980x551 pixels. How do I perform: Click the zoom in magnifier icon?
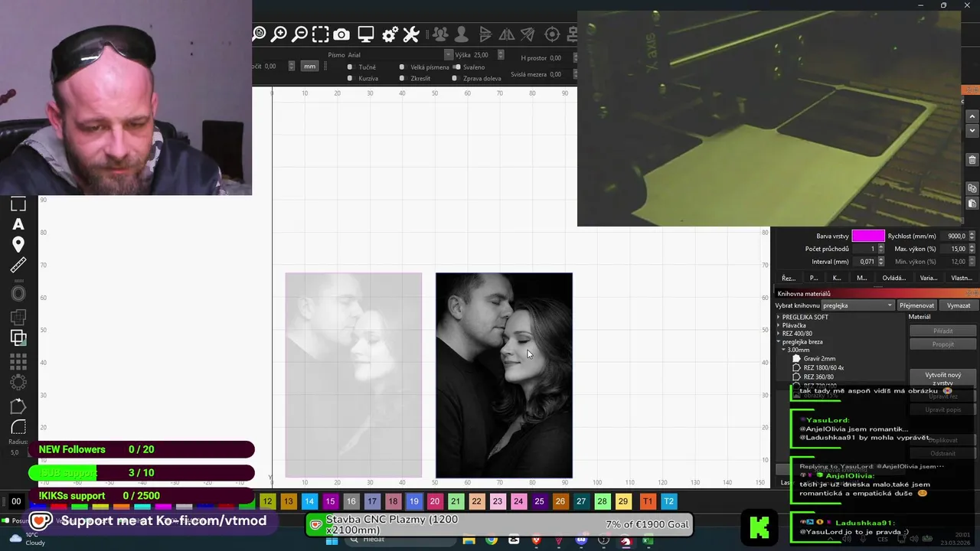coord(279,34)
